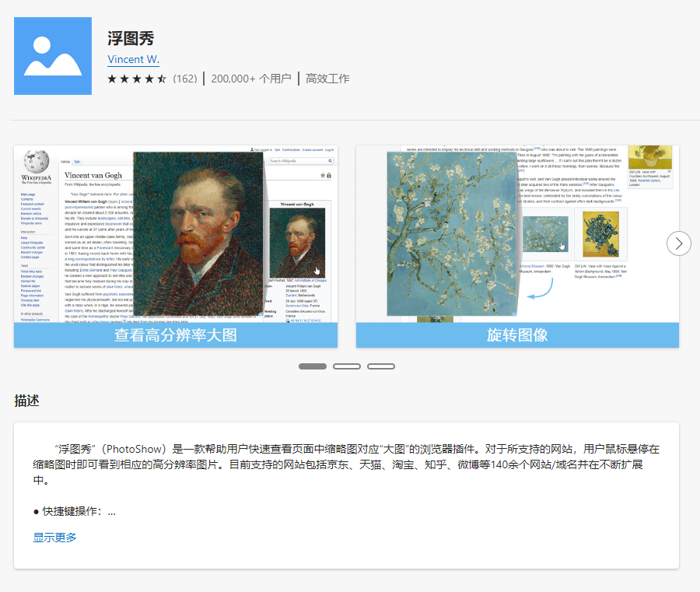Viewport: 700px width, 592px height.
Task: Click the 旋转图像 caption banner
Action: [x=517, y=335]
